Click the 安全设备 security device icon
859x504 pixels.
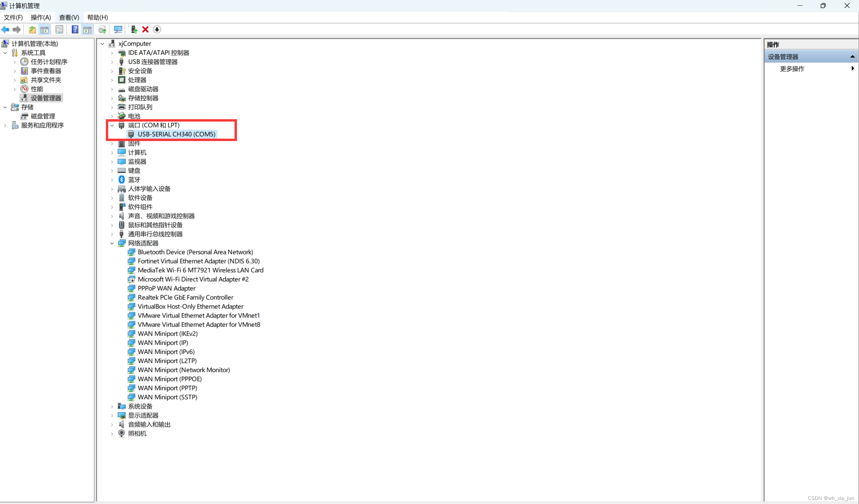coord(122,71)
